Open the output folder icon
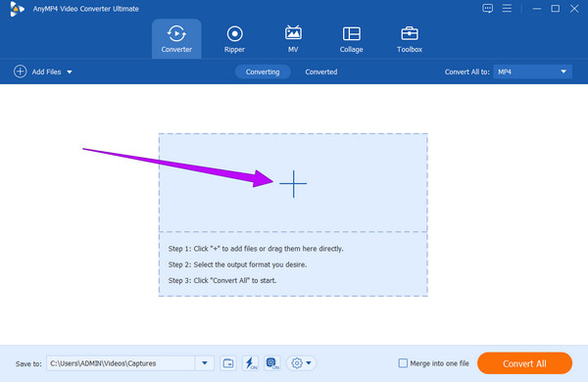This screenshot has height=382, width=588. [x=228, y=363]
